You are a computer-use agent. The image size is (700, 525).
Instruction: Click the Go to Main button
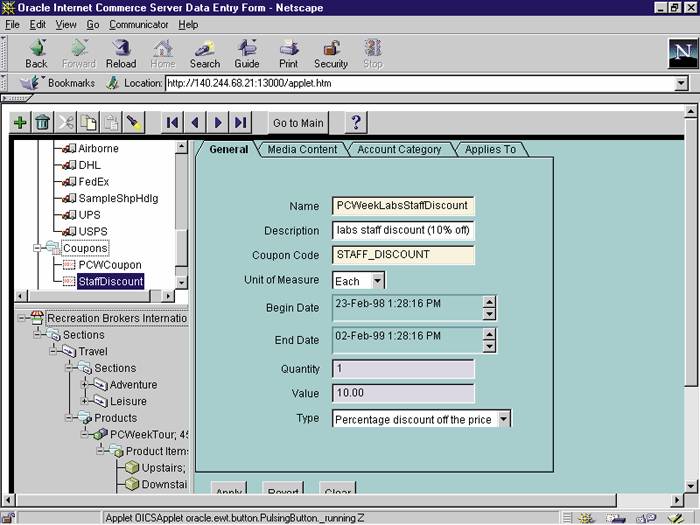click(x=298, y=123)
